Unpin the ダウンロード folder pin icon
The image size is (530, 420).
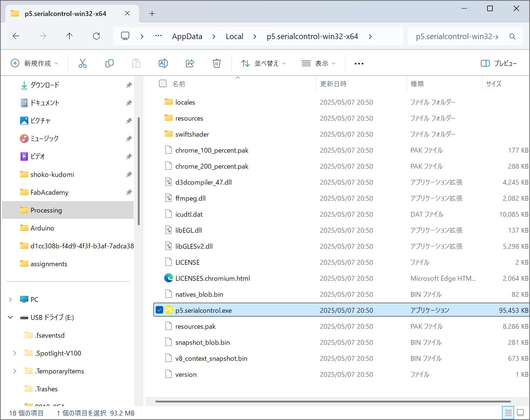point(129,85)
